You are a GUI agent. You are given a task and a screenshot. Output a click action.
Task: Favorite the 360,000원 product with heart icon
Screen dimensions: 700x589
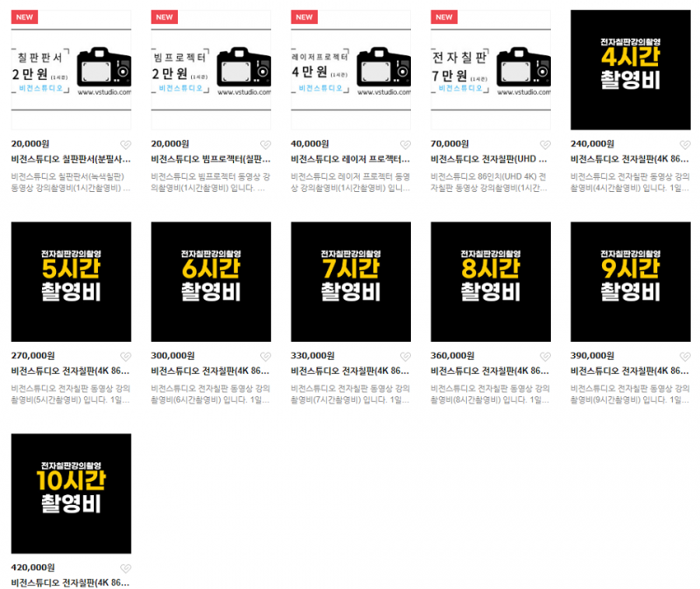tap(545, 357)
